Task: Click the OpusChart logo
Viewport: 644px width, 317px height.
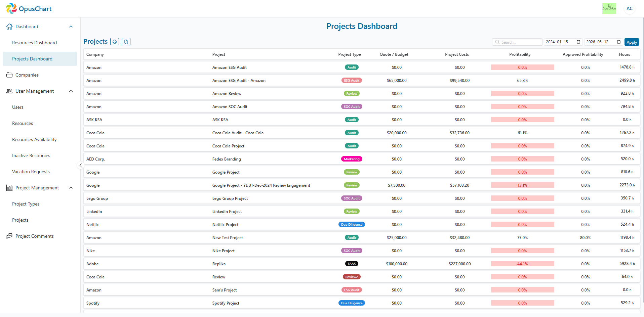Action: coord(29,8)
